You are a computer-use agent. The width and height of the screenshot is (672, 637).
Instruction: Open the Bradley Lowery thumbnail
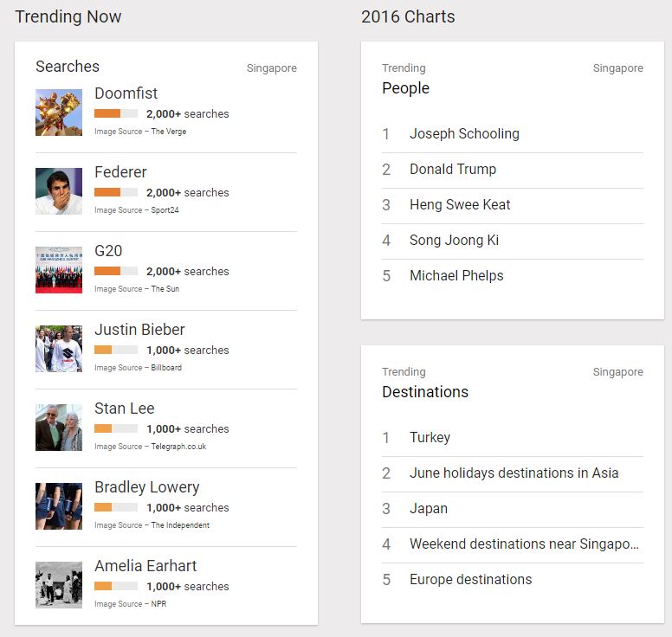[59, 506]
